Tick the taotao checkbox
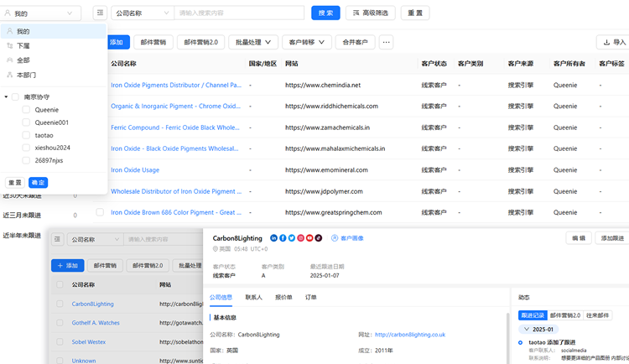This screenshot has height=364, width=629. tap(26, 135)
